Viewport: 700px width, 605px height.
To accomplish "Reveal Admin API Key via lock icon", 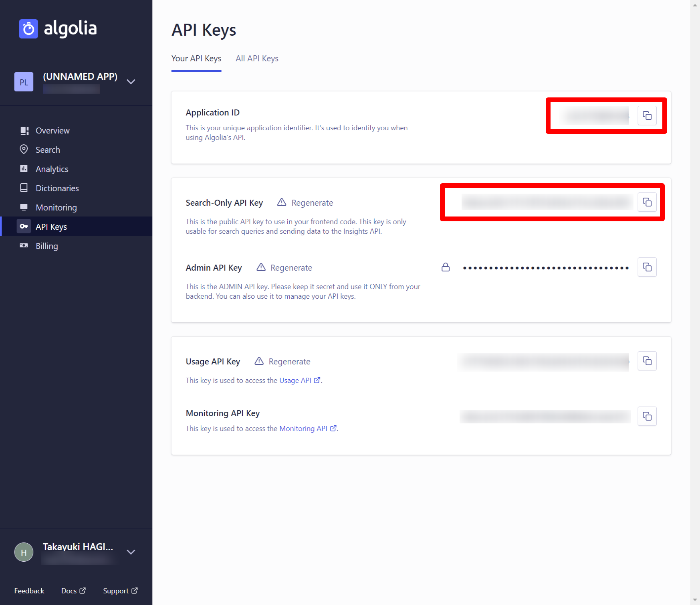I will click(x=445, y=267).
